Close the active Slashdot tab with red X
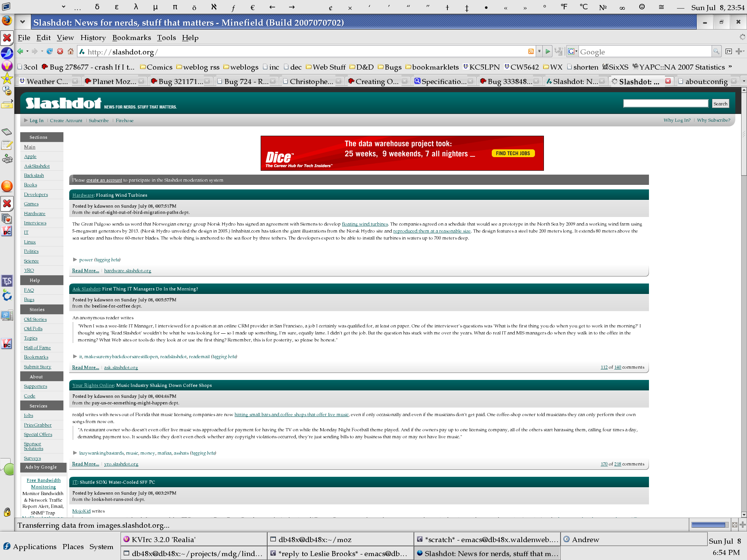Image resolution: width=747 pixels, height=560 pixels. [668, 81]
